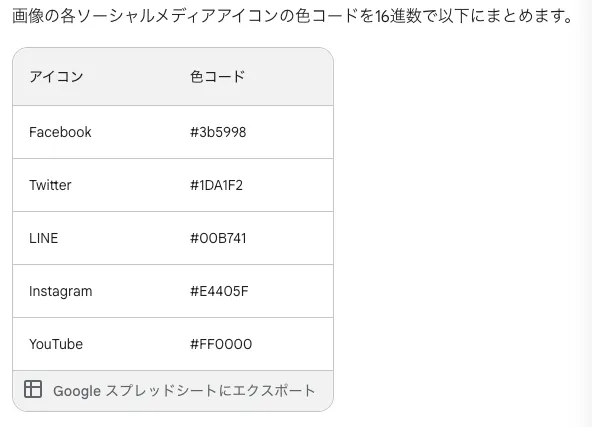
Task: Click the Twitter cell in table
Action: (x=50, y=185)
